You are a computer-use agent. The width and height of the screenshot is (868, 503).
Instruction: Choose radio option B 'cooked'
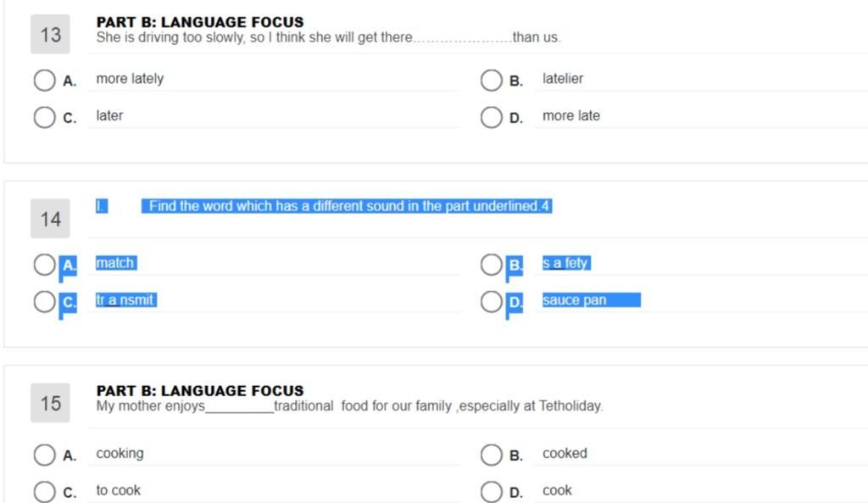(x=491, y=455)
